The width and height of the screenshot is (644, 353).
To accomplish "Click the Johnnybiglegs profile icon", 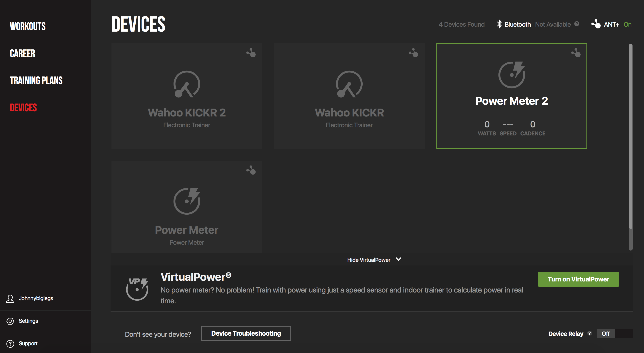I will click(10, 299).
